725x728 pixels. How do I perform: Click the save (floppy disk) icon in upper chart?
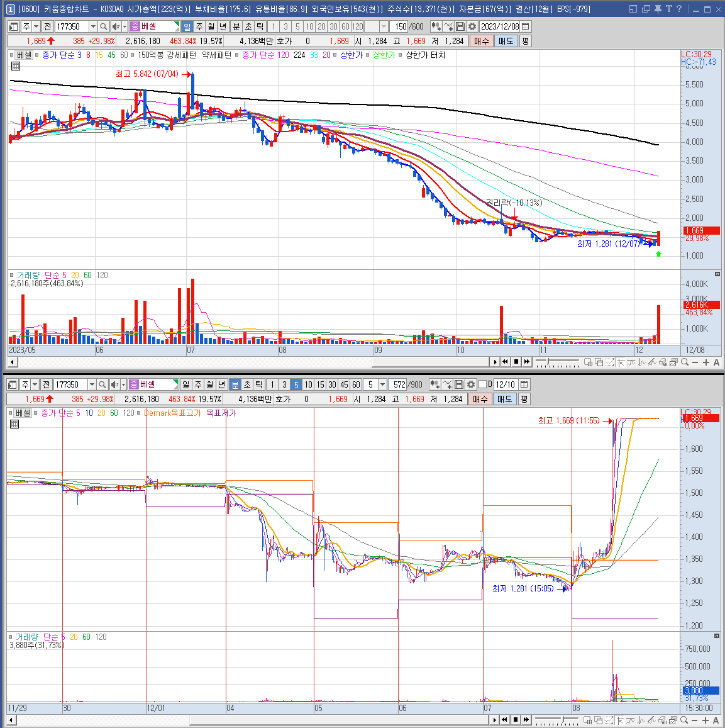coord(460,27)
